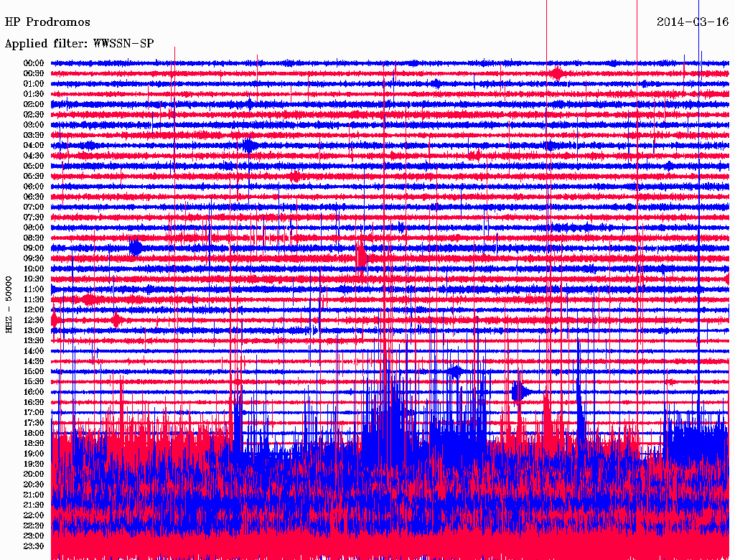Select the 16:00 time row label
The image size is (735, 560).
[x=34, y=392]
